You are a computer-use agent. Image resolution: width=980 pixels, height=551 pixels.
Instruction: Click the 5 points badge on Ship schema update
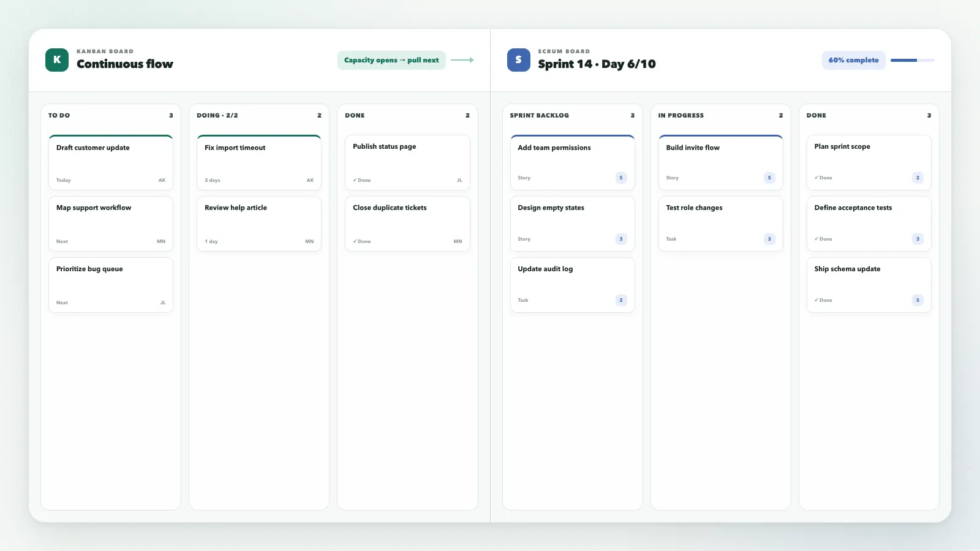coord(918,300)
